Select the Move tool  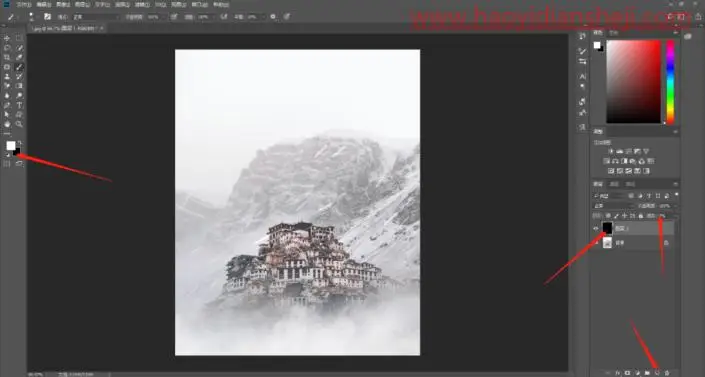click(7, 38)
